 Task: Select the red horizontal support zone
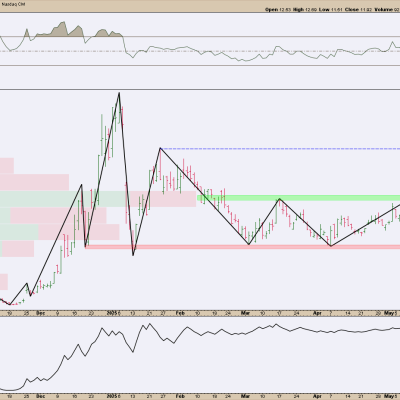click(x=243, y=247)
